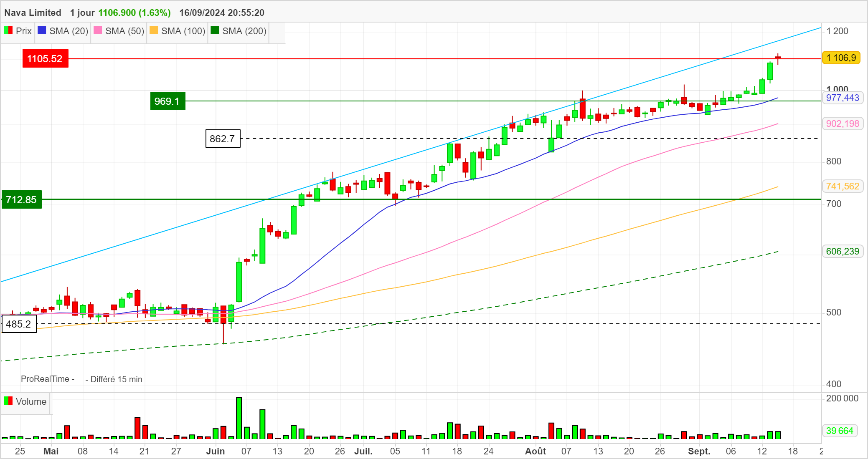Click the 862.7 dashed level label
This screenshot has height=459, width=868.
coord(223,139)
